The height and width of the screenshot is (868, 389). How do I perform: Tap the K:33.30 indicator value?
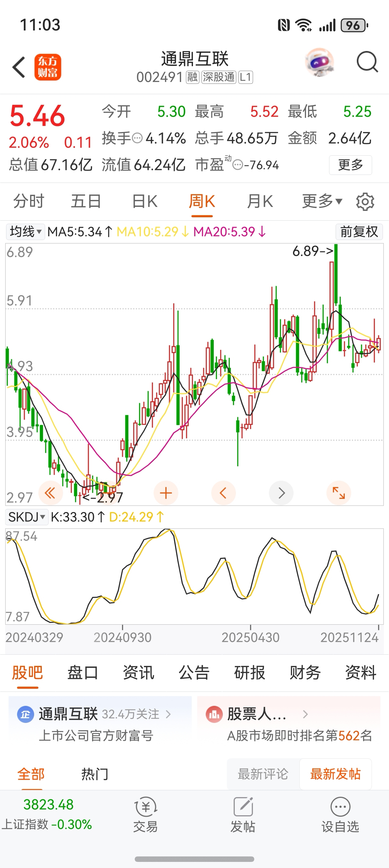[x=78, y=517]
